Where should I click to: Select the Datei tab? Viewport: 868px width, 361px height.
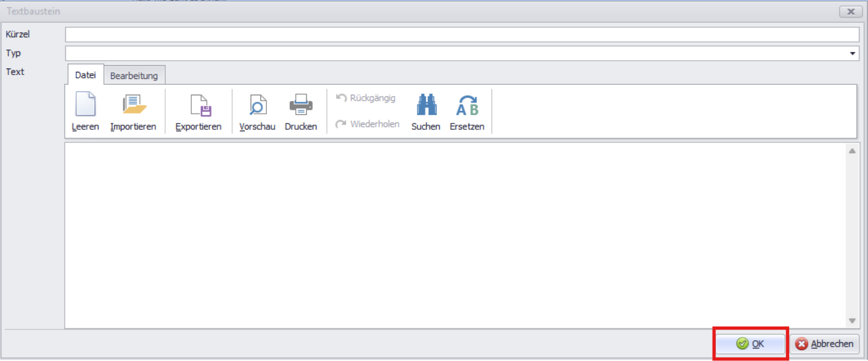[85, 75]
